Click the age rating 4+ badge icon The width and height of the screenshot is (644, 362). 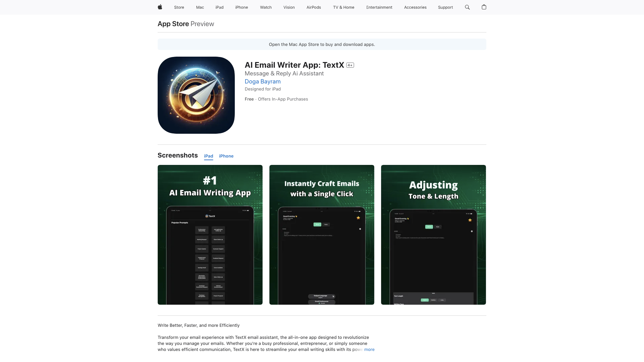350,65
